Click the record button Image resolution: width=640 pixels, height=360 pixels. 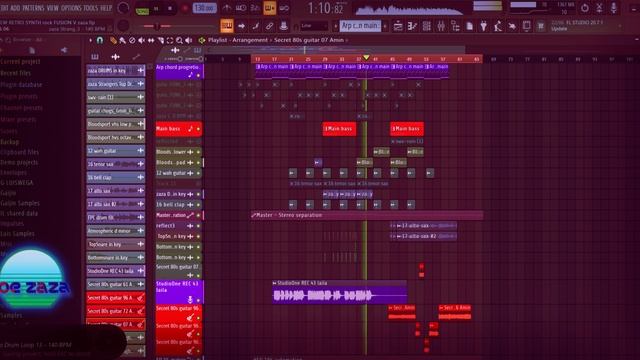(x=184, y=9)
